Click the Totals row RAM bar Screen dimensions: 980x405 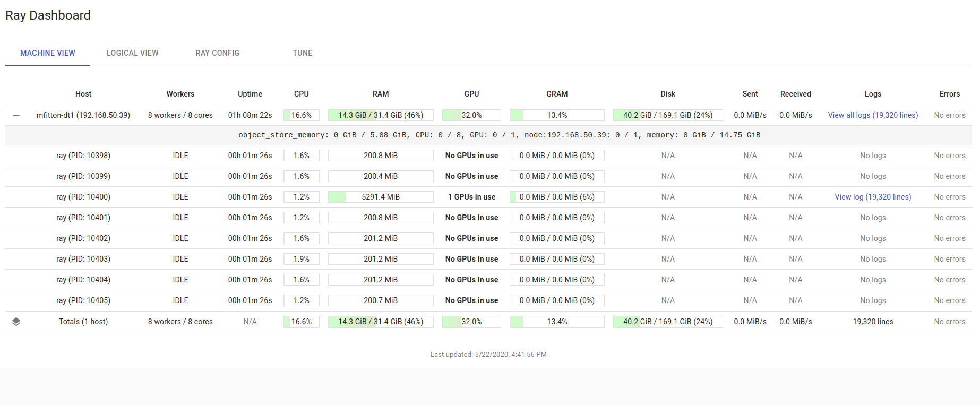[381, 322]
